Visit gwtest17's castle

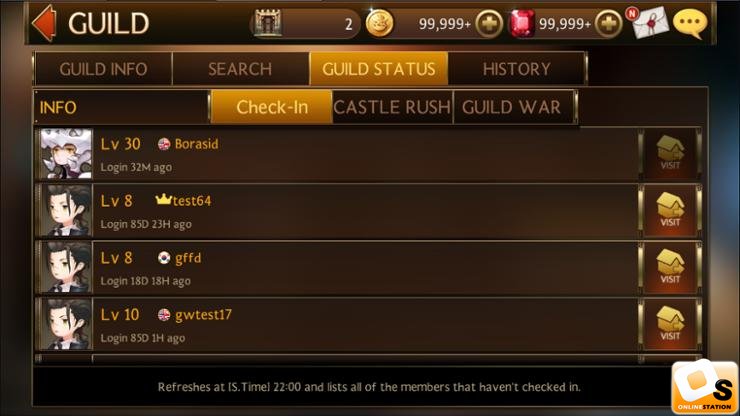[670, 324]
